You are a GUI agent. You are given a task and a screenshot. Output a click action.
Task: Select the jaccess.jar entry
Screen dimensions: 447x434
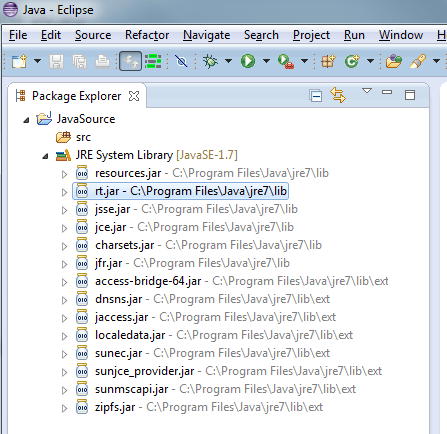click(215, 317)
